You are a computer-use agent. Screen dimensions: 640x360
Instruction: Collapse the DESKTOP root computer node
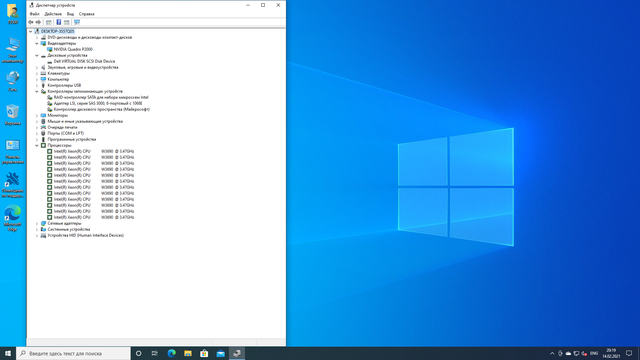click(31, 31)
